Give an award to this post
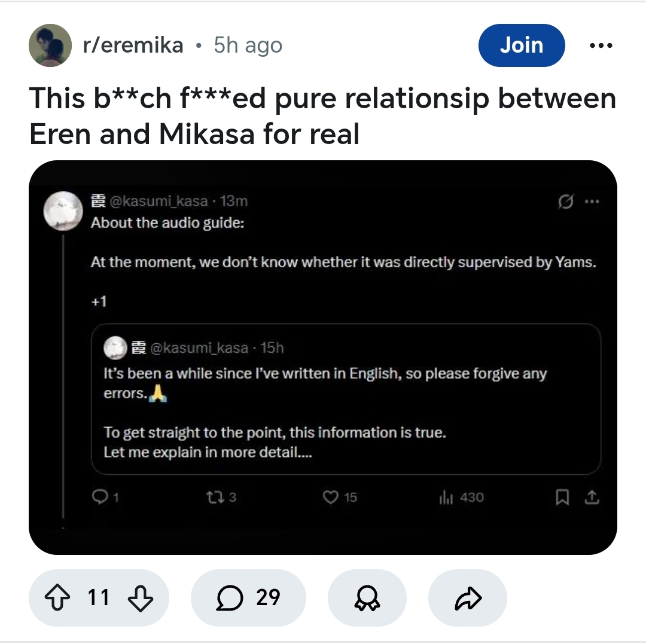The width and height of the screenshot is (646, 644). pos(367,597)
